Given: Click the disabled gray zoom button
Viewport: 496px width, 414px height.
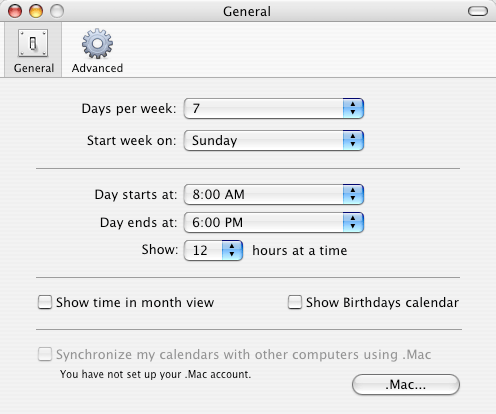Looking at the screenshot, I should coord(57,11).
